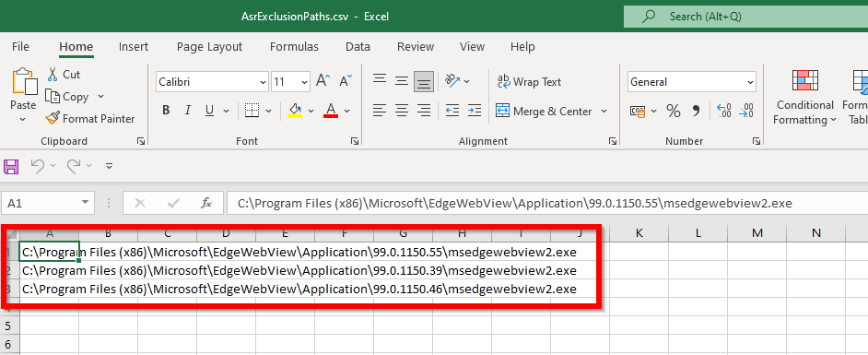This screenshot has height=355, width=868.
Task: Expand the Copy options arrow
Action: tap(100, 97)
